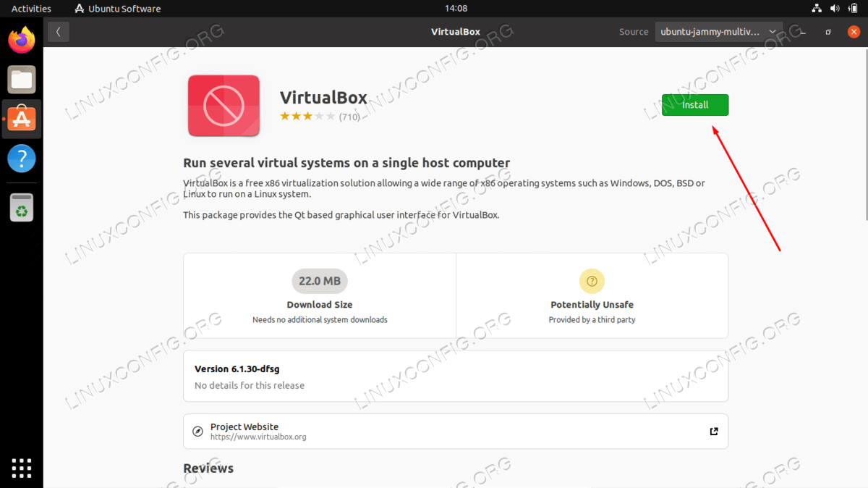Image resolution: width=868 pixels, height=488 pixels.
Task: Open the Source dropdown ubuntu-jammy-multiverse
Action: pos(719,32)
